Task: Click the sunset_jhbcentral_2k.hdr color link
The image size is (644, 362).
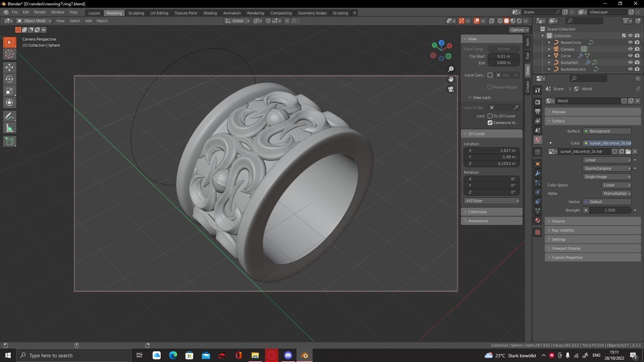Action: [x=607, y=143]
